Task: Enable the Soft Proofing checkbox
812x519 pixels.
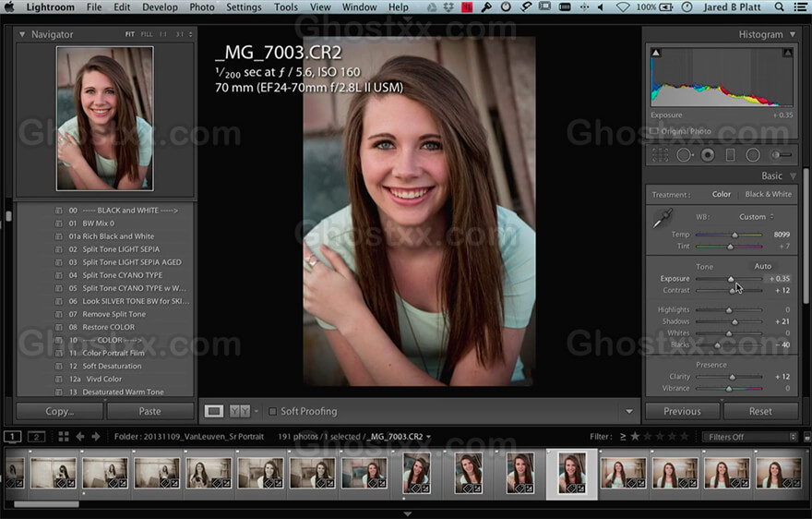Action: [x=272, y=411]
